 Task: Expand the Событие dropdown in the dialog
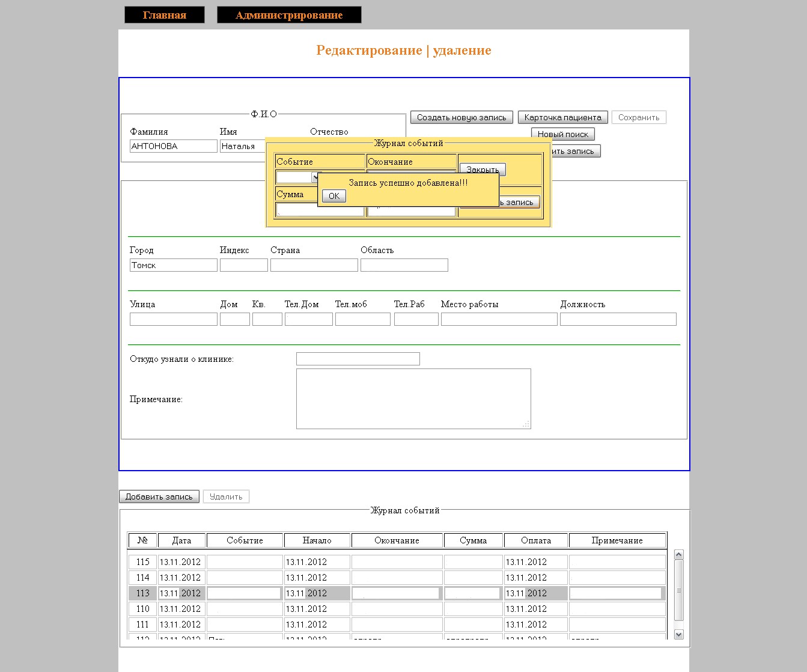(x=315, y=177)
